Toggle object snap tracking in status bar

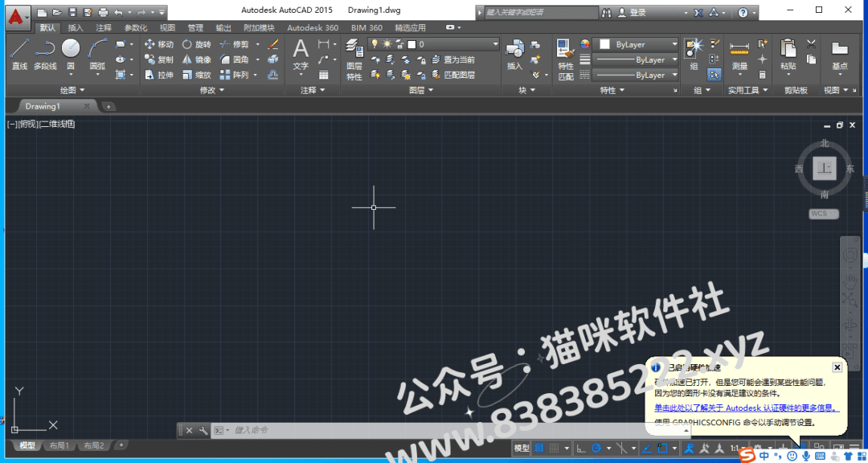tap(646, 448)
